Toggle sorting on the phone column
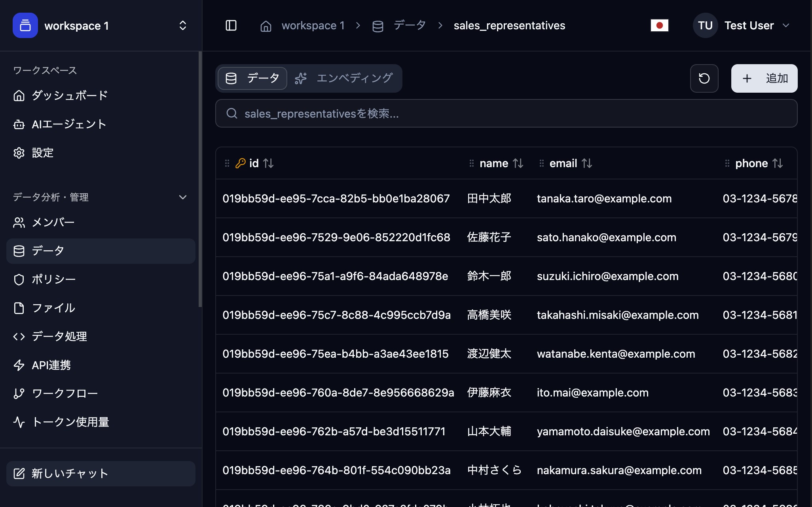 [x=778, y=163]
